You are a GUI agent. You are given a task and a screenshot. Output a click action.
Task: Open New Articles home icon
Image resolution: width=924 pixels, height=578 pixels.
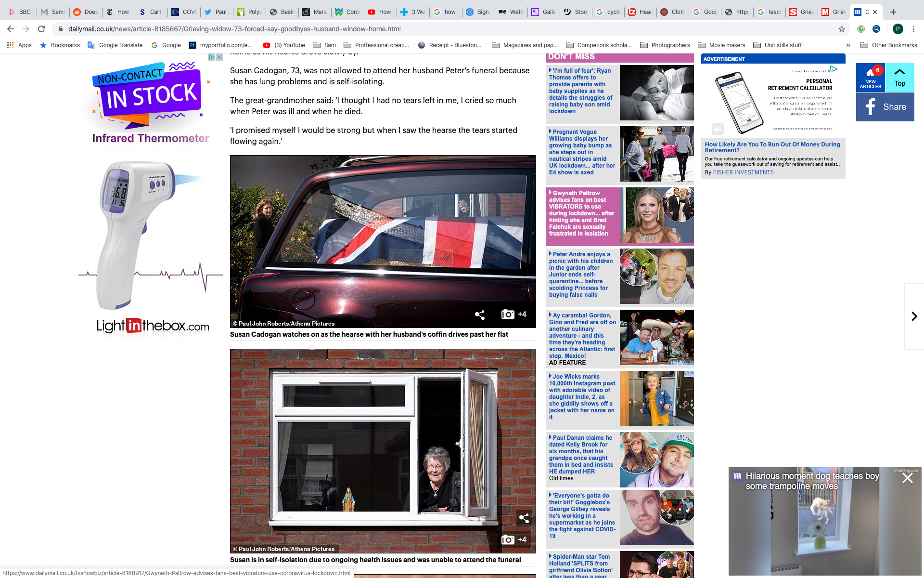click(870, 77)
